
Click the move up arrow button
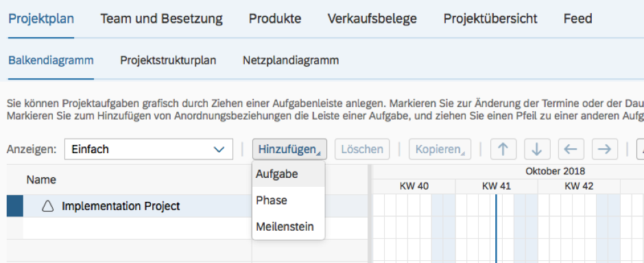(x=503, y=149)
